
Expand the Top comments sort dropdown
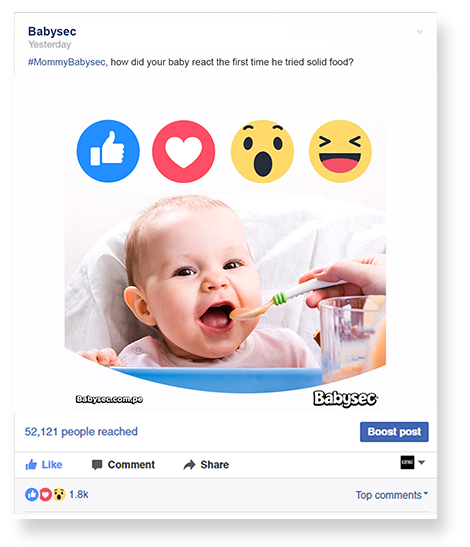click(391, 495)
